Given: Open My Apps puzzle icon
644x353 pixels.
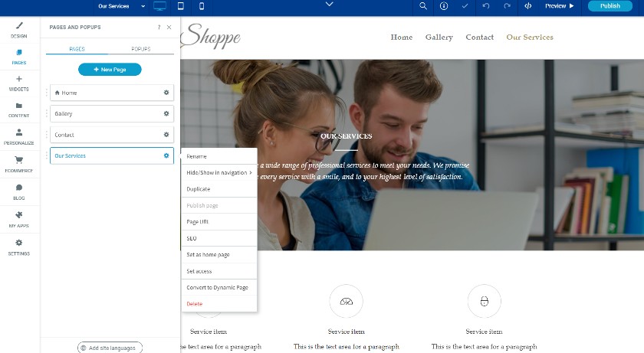Looking at the screenshot, I should (x=19, y=219).
